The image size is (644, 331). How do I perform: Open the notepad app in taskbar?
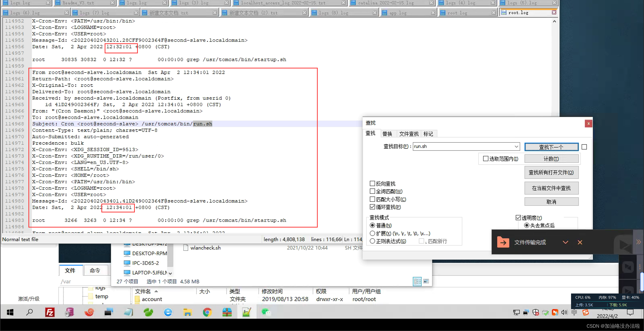tap(128, 312)
